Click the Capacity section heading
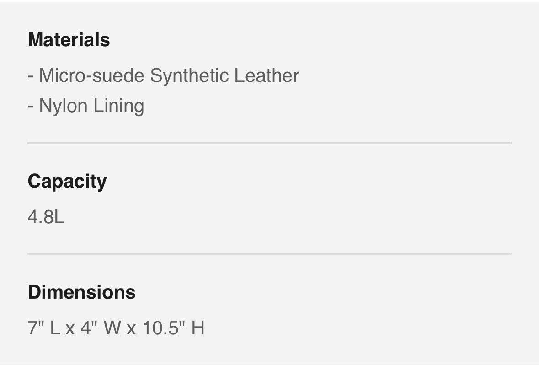 click(x=67, y=182)
